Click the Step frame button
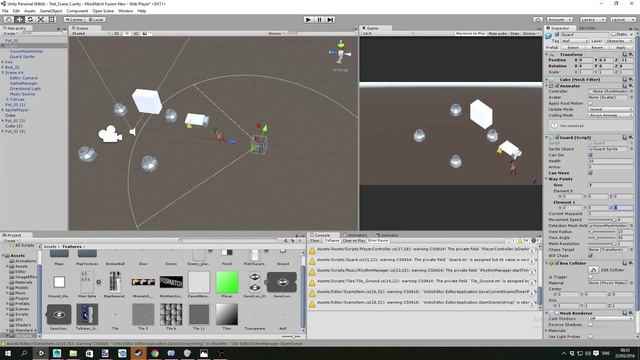The width and height of the screenshot is (640, 360). point(331,19)
